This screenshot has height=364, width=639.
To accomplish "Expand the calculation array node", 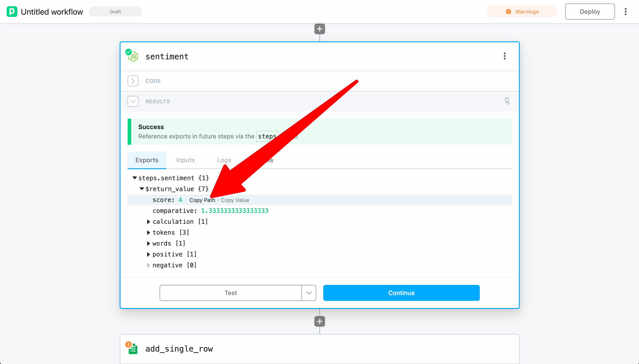I will point(148,222).
